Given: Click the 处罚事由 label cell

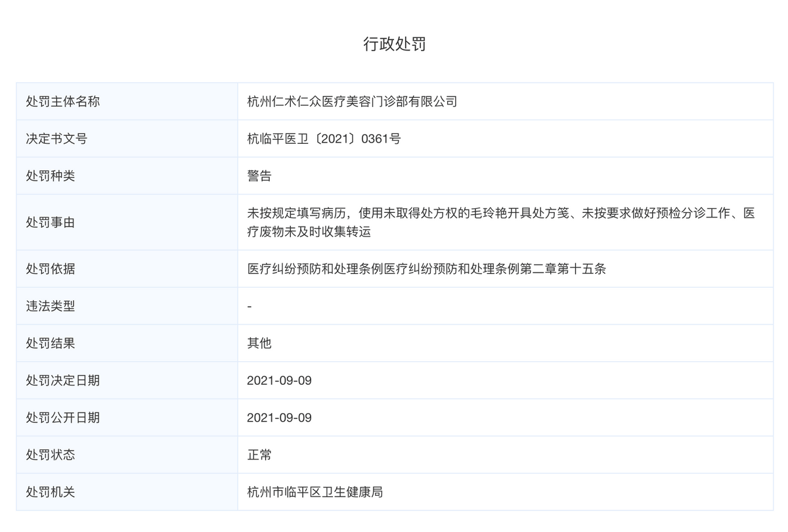Looking at the screenshot, I should click(x=51, y=223).
